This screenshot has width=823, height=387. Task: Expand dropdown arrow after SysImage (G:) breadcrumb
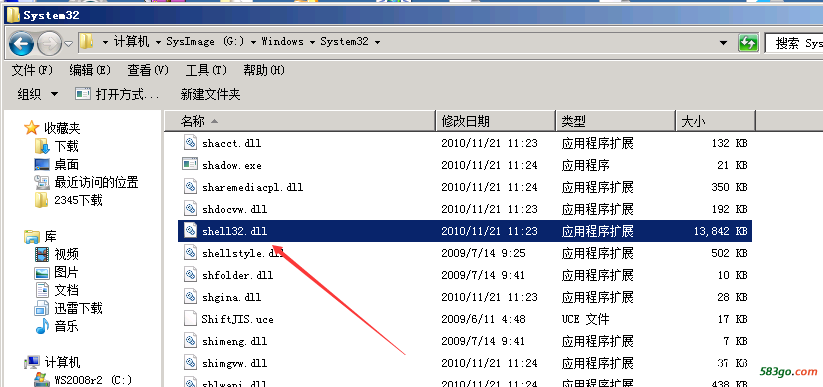[254, 42]
